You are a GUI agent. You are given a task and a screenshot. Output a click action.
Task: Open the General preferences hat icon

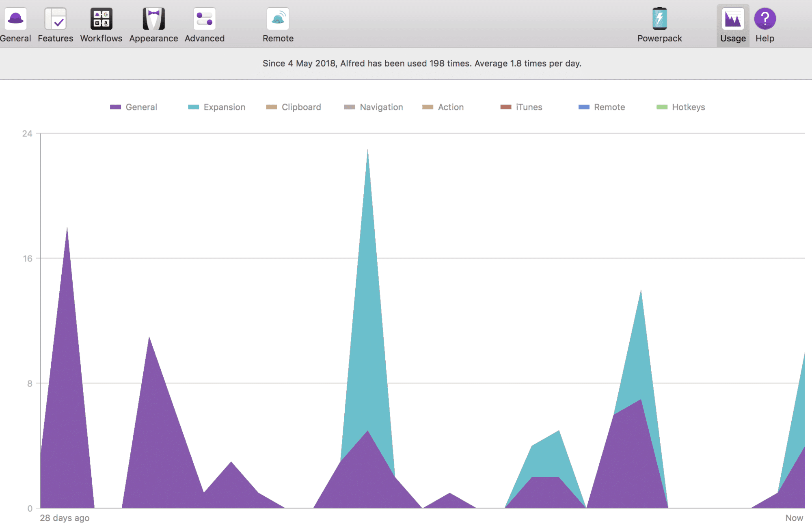click(15, 19)
